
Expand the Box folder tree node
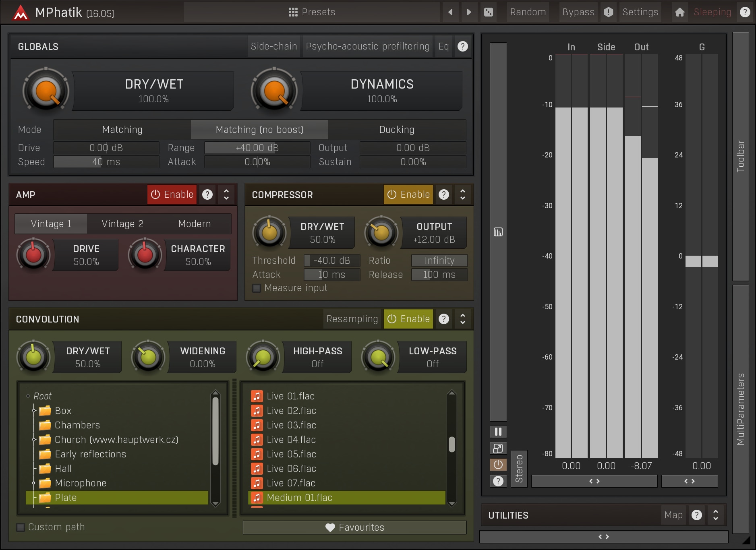click(x=34, y=411)
